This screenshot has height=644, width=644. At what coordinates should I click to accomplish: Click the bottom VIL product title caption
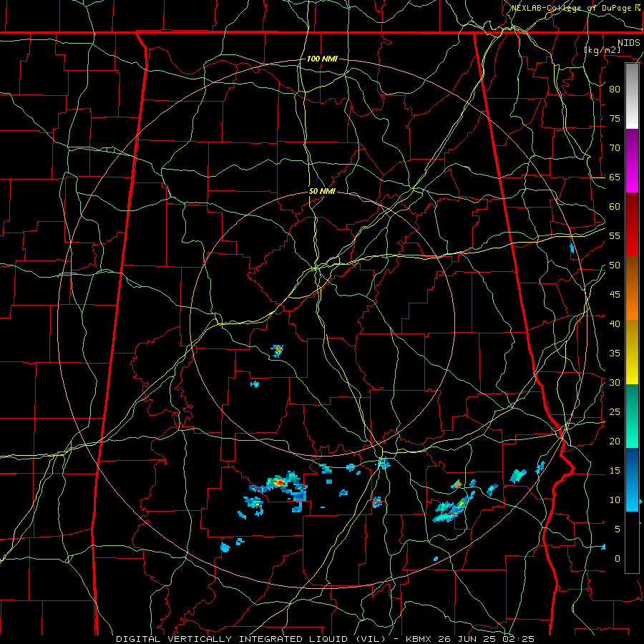325,639
